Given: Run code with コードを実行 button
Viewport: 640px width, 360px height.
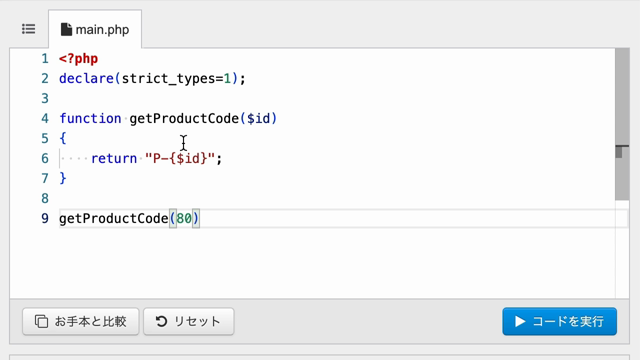Looking at the screenshot, I should point(560,322).
